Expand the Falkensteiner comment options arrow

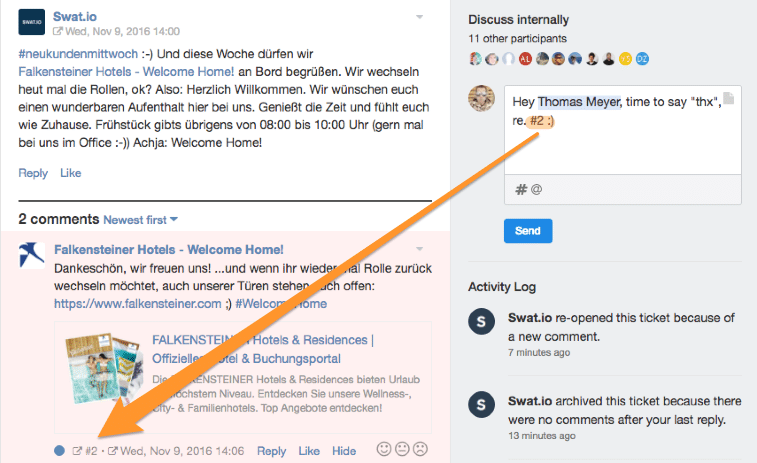[420, 249]
